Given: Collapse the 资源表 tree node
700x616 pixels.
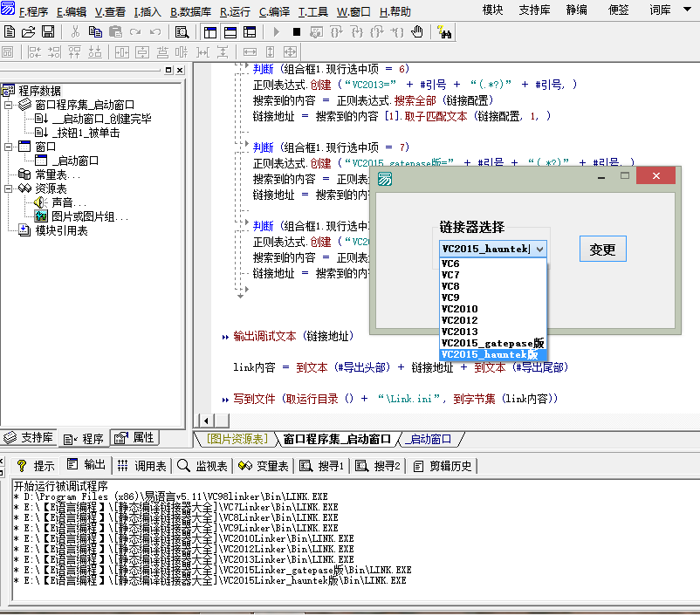Looking at the screenshot, I should (9, 188).
